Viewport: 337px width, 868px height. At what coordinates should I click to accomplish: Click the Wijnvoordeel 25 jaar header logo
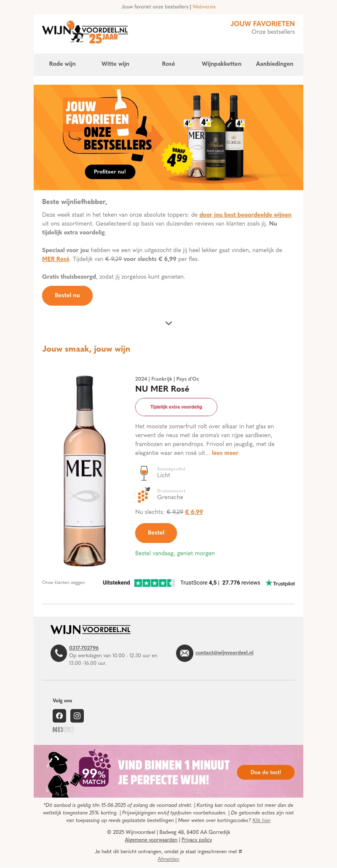pyautogui.click(x=85, y=32)
